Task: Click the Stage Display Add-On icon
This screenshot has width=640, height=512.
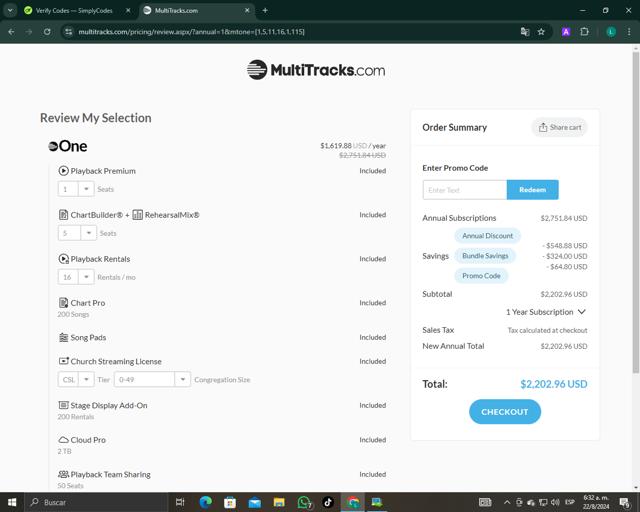Action: coord(63,405)
